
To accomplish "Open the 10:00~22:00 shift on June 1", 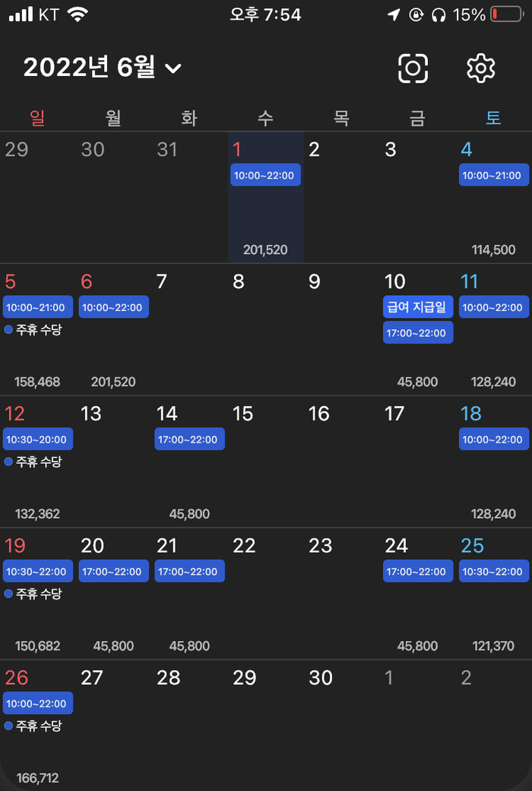I will coord(265,175).
